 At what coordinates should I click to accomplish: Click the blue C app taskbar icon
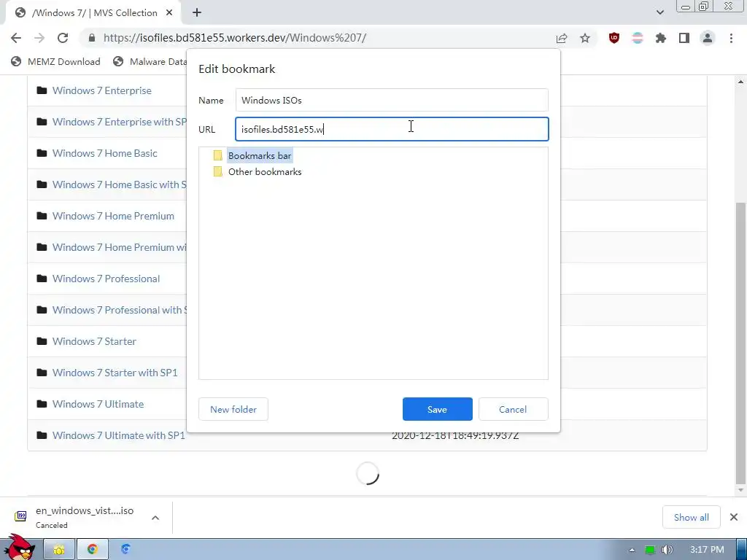125,550
